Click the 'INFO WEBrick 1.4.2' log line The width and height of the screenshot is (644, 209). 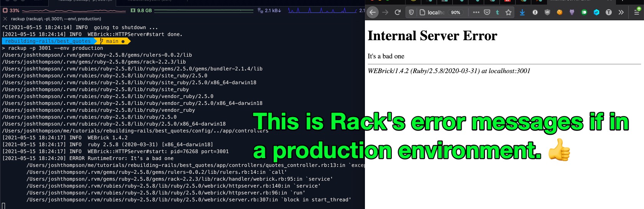(x=65, y=138)
